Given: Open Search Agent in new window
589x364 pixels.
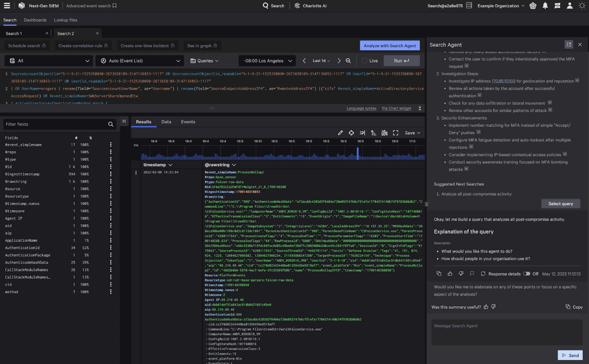Looking at the screenshot, I should 568,44.
